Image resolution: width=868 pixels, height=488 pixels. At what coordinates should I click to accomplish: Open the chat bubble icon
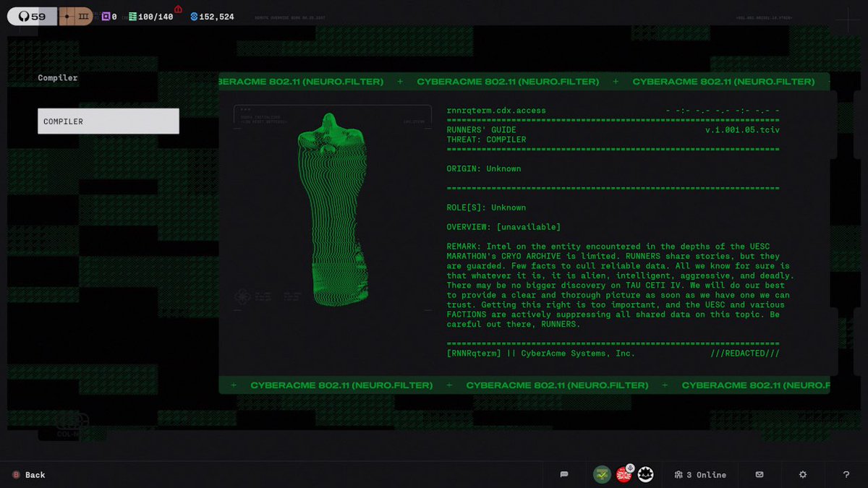pyautogui.click(x=564, y=475)
